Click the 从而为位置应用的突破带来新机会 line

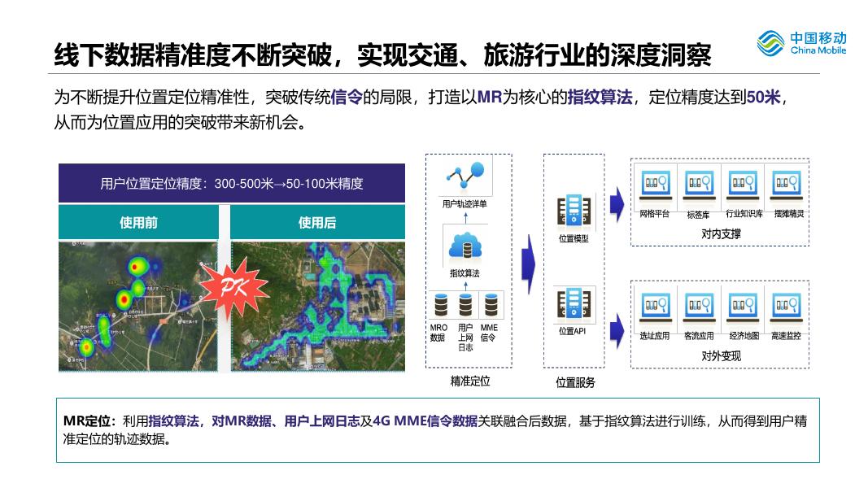(x=180, y=122)
